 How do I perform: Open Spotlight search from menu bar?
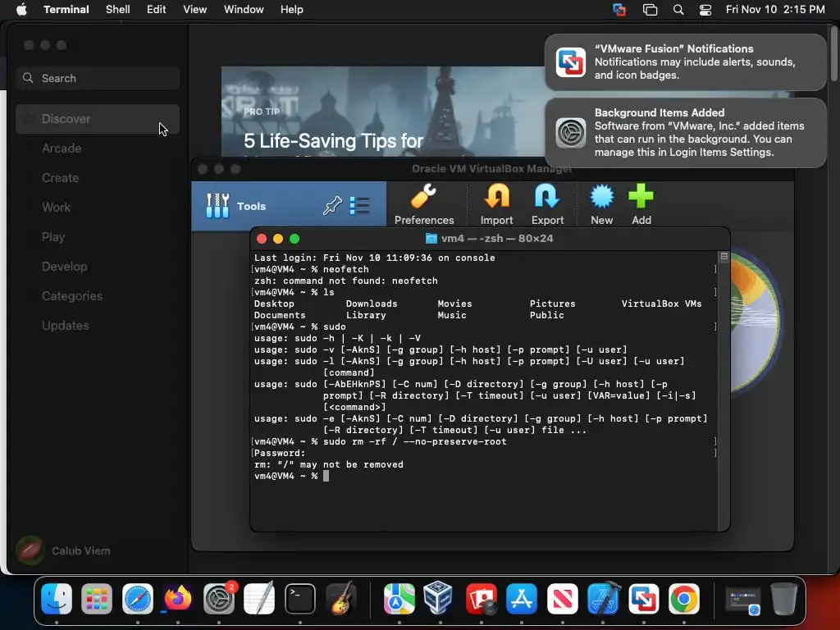coord(678,9)
